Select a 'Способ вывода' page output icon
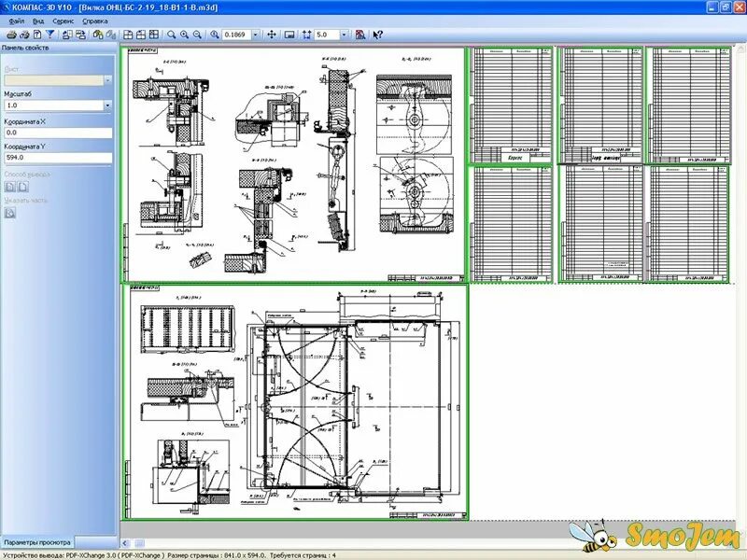Screen dimensions: 747x560 pyautogui.click(x=9, y=187)
